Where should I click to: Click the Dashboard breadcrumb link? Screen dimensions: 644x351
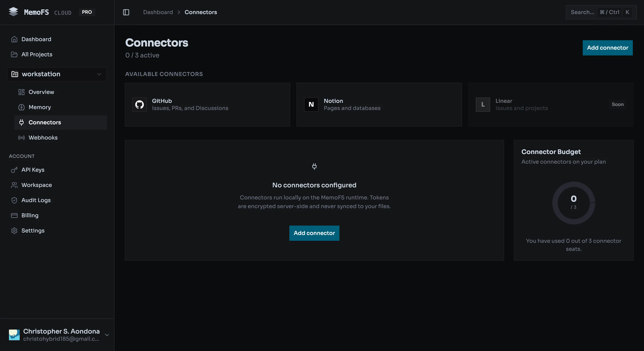coord(158,12)
